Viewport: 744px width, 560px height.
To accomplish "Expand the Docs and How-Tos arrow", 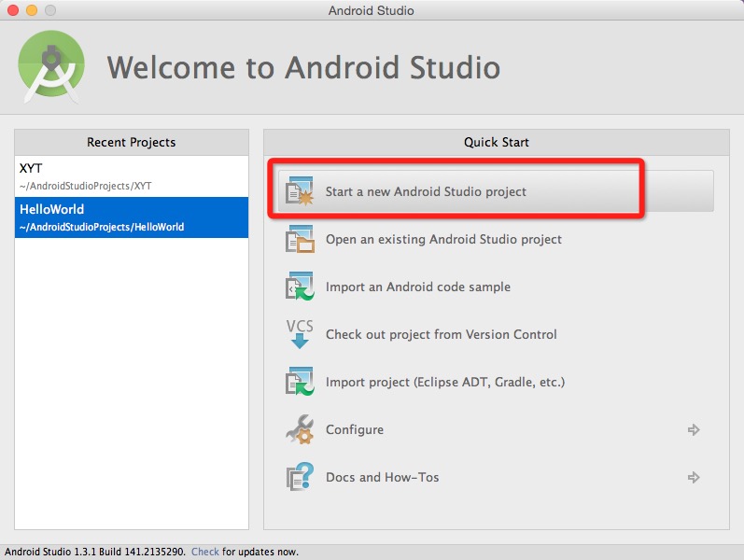I will pos(694,477).
